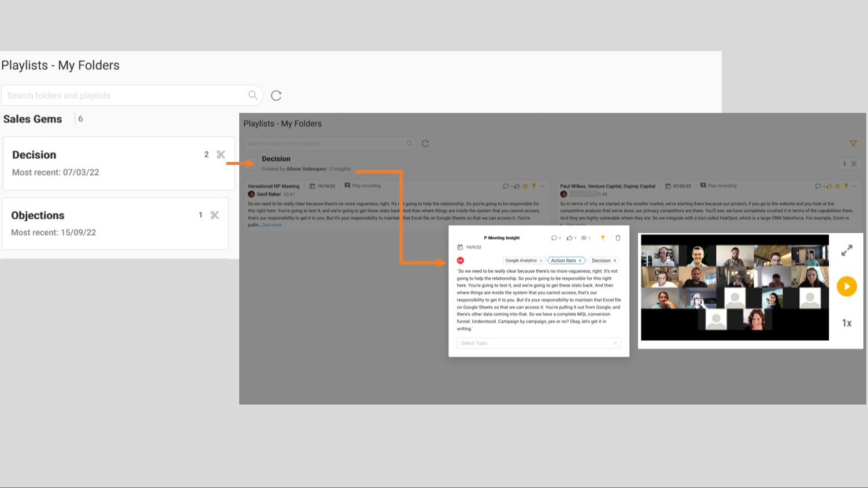This screenshot has height=488, width=868.
Task: Open comments via speech bubble in popup
Action: point(554,238)
